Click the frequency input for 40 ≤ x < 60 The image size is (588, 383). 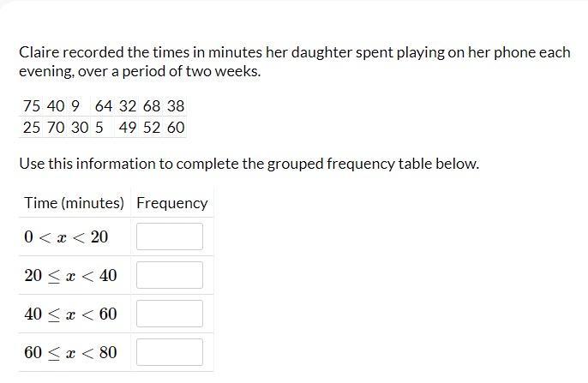[170, 314]
